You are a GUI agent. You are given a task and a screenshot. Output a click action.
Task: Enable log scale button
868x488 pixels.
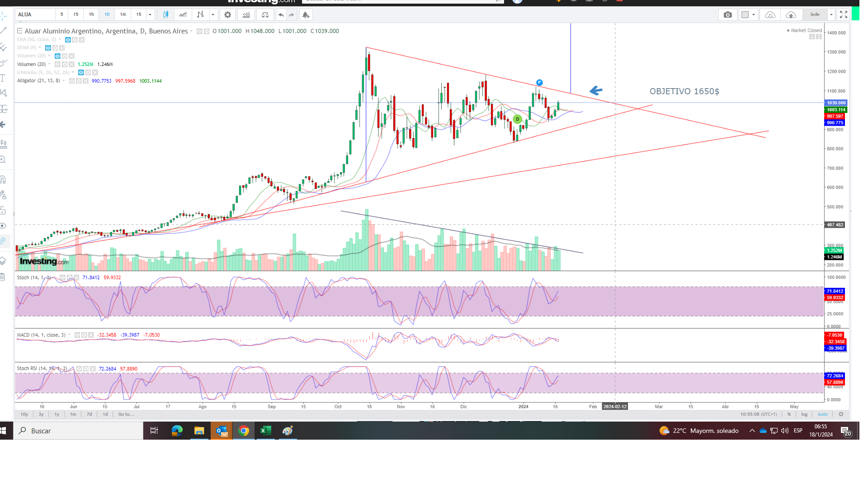[804, 414]
